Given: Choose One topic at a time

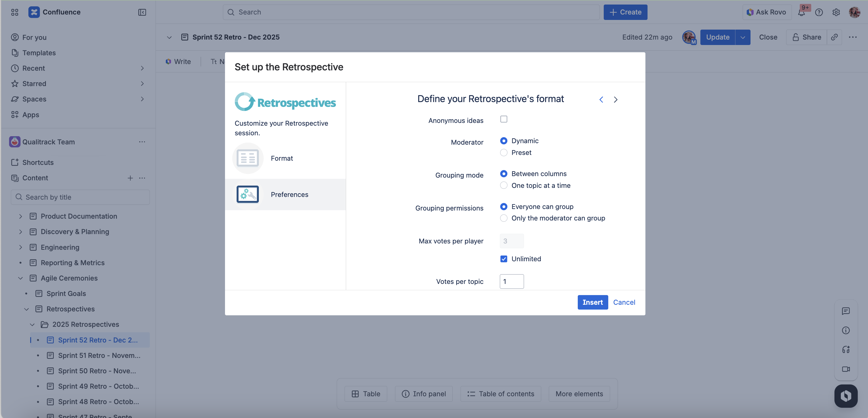Looking at the screenshot, I should [x=503, y=185].
